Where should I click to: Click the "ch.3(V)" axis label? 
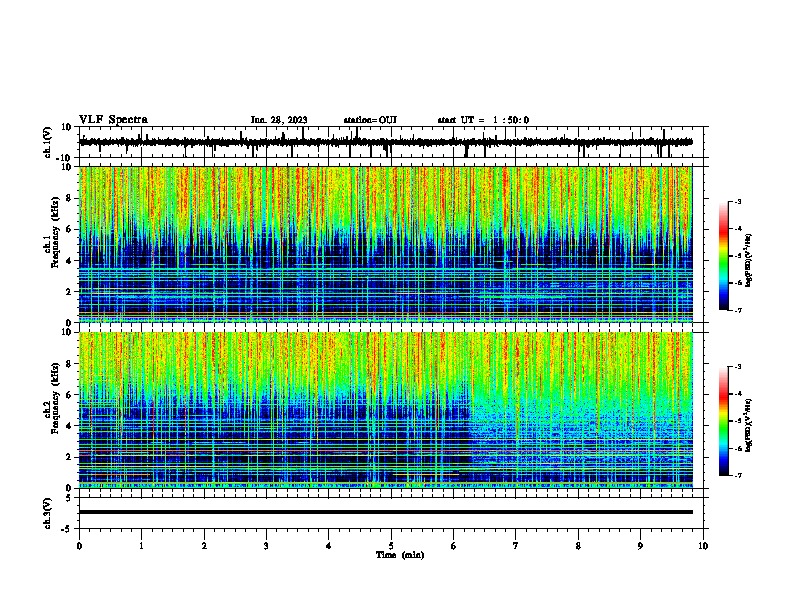tap(48, 513)
